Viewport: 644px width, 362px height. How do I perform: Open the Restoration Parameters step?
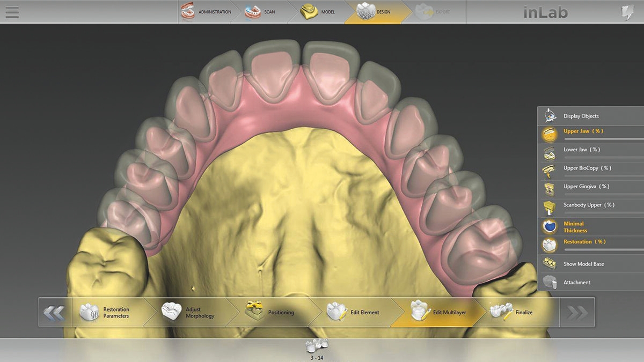(107, 313)
